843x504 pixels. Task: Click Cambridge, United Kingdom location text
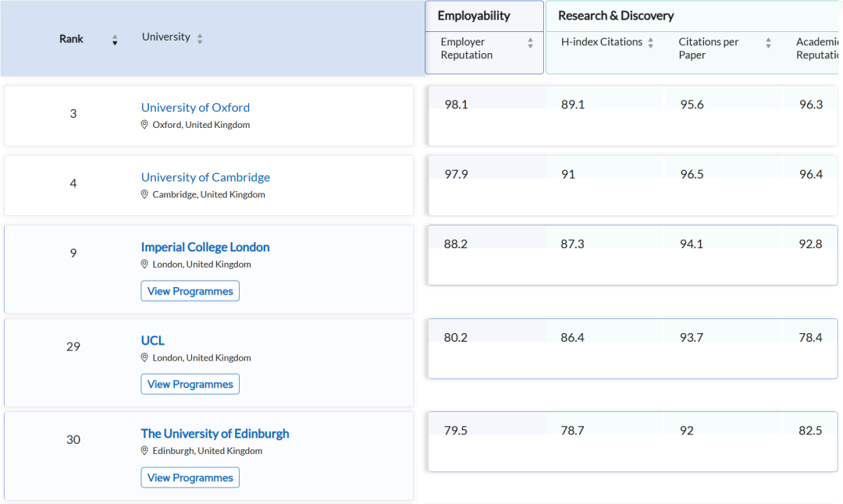click(x=208, y=195)
